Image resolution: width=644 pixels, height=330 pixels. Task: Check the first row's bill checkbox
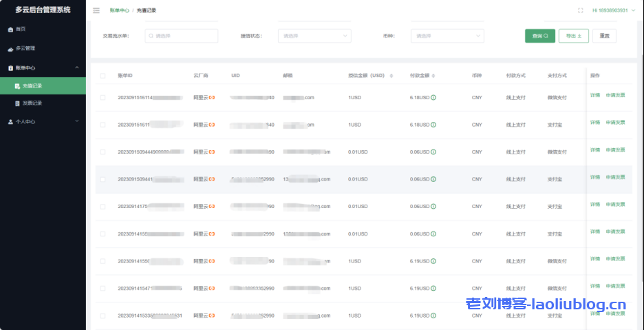tap(103, 98)
